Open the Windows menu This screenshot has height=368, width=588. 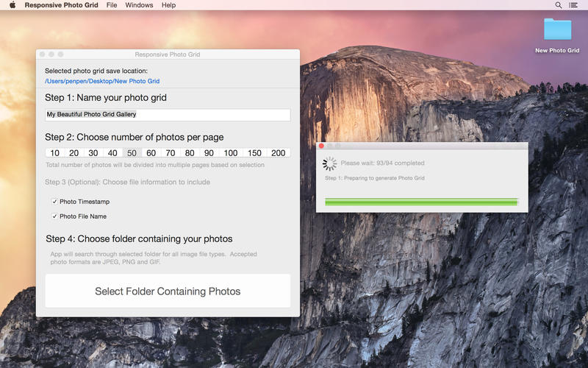tap(139, 5)
